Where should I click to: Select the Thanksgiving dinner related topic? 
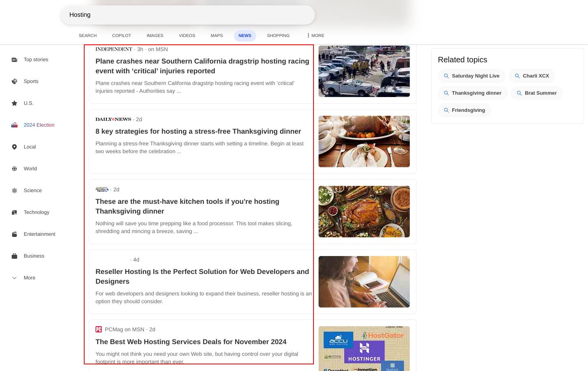coord(473,93)
